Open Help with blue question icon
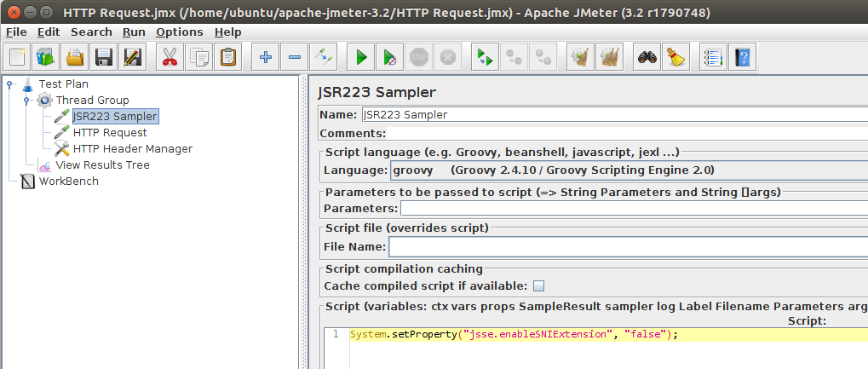This screenshot has height=369, width=868. (742, 56)
